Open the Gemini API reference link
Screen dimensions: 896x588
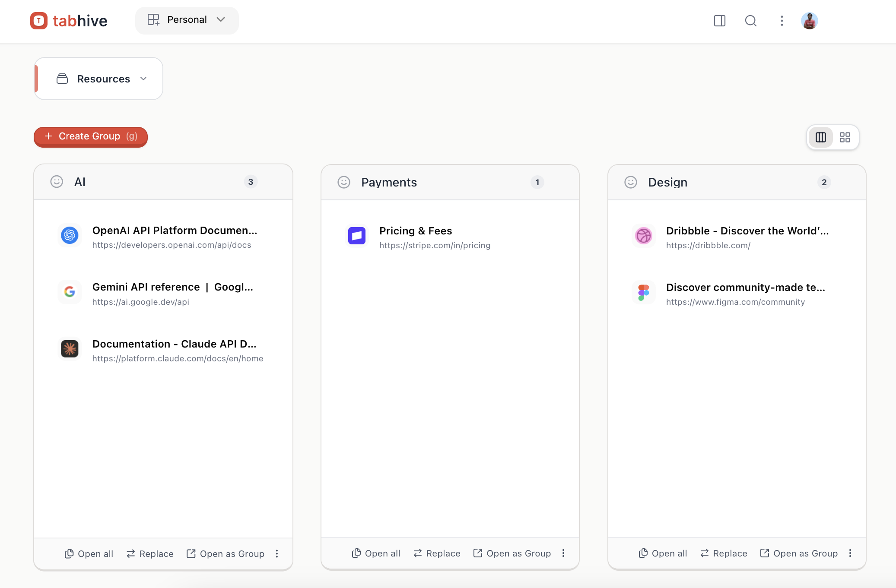pyautogui.click(x=173, y=287)
